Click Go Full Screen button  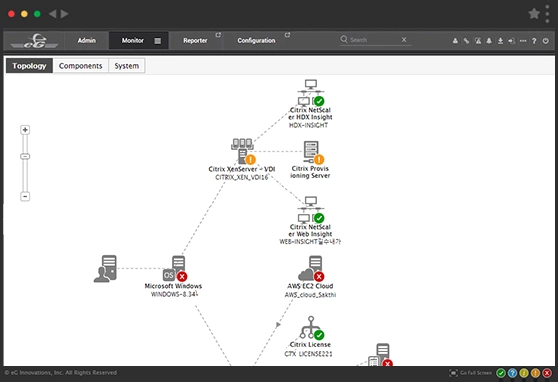[470, 373]
